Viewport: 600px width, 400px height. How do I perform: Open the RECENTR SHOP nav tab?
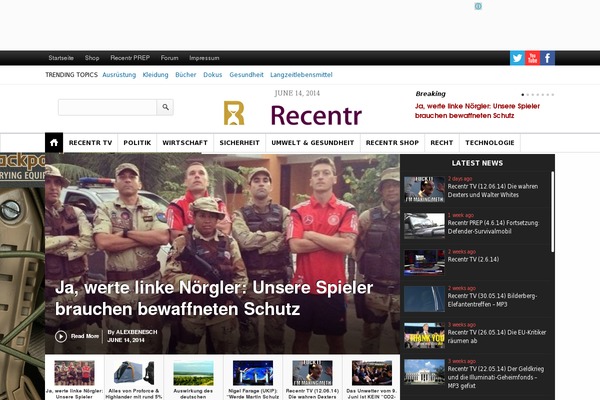click(392, 143)
